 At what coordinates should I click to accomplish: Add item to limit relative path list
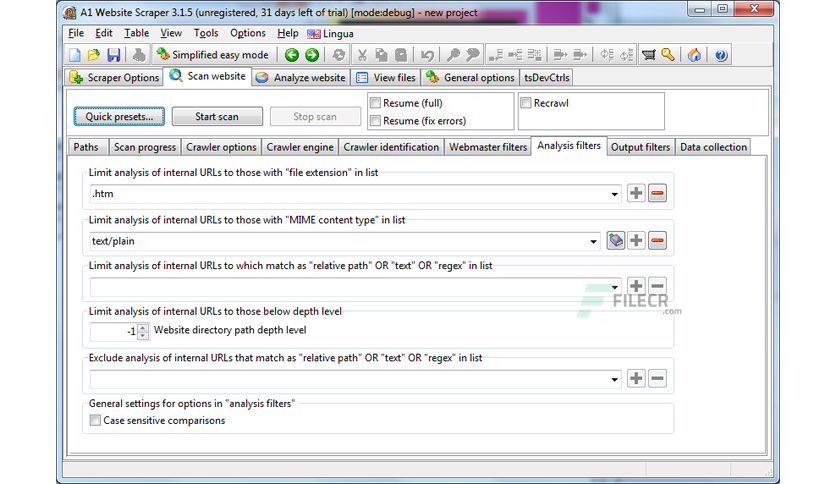pos(636,286)
